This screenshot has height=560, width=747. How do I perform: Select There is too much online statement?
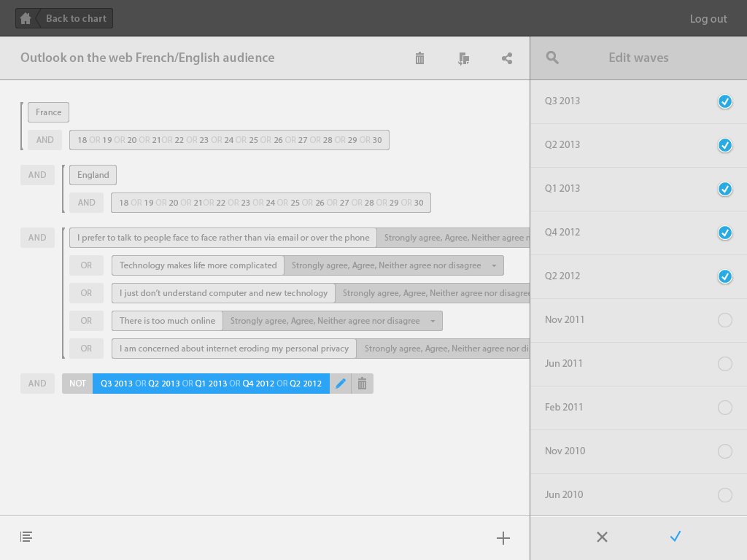(167, 321)
